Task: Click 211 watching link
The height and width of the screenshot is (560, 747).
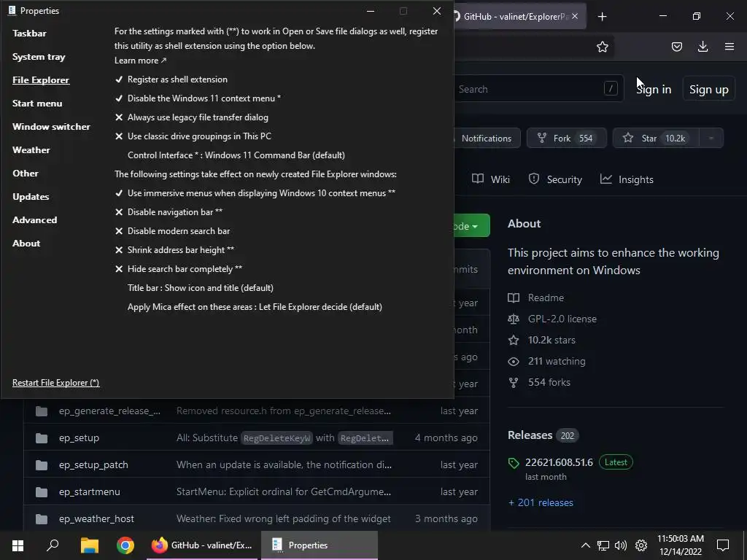Action: tap(546, 362)
